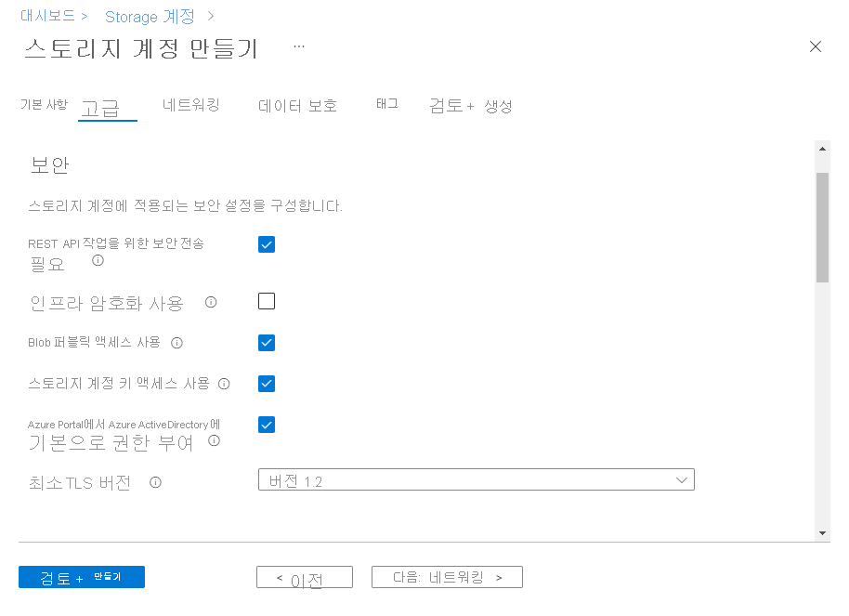
Task: Click the 검토 + 만들기 button
Action: pyautogui.click(x=81, y=576)
